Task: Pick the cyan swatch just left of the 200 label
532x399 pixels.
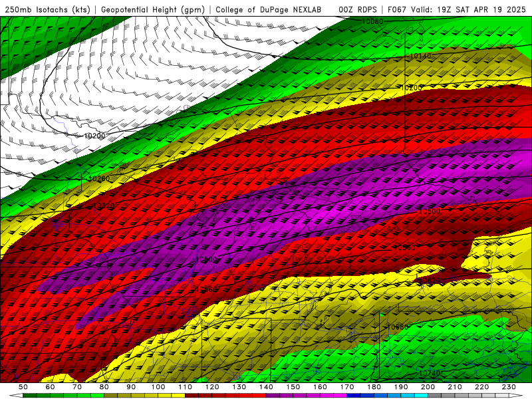Action: pyautogui.click(x=422, y=396)
